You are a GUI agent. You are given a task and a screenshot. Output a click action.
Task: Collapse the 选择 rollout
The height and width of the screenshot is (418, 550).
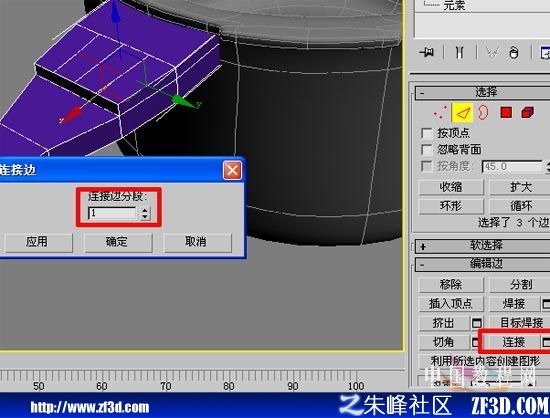(482, 93)
